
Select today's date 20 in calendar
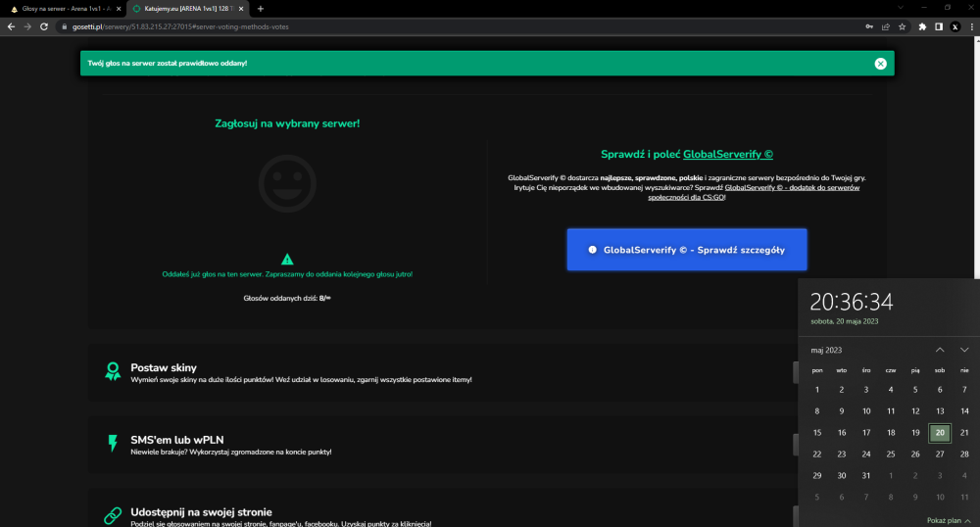[940, 433]
